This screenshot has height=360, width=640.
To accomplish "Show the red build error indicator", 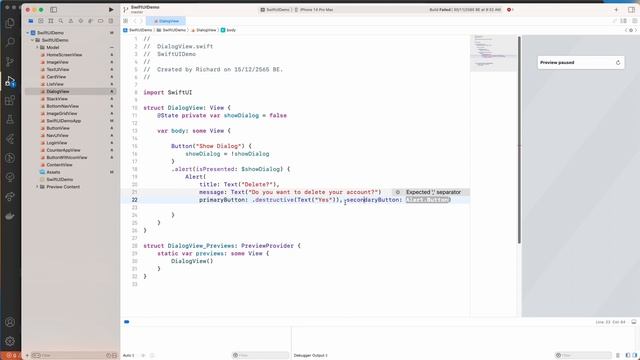I will point(510,9).
